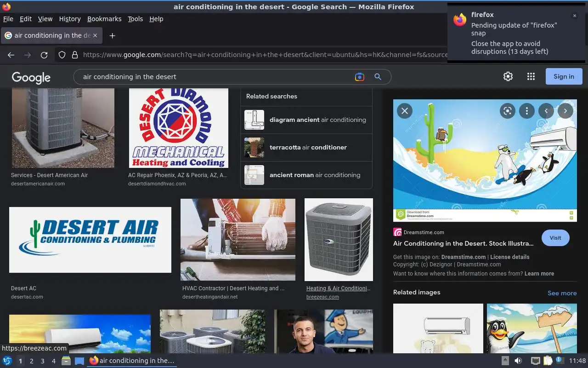588x368 pixels.
Task: Open the Tools menu
Action: [x=136, y=19]
